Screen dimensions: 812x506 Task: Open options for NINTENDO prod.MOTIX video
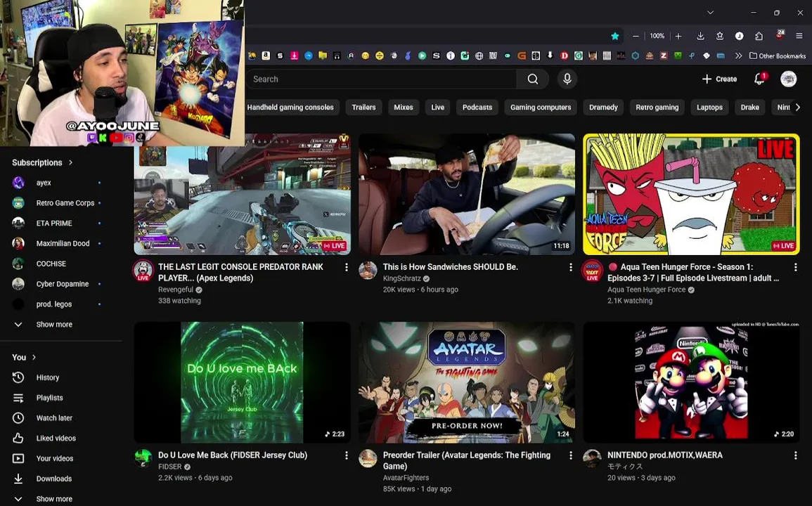click(x=795, y=455)
